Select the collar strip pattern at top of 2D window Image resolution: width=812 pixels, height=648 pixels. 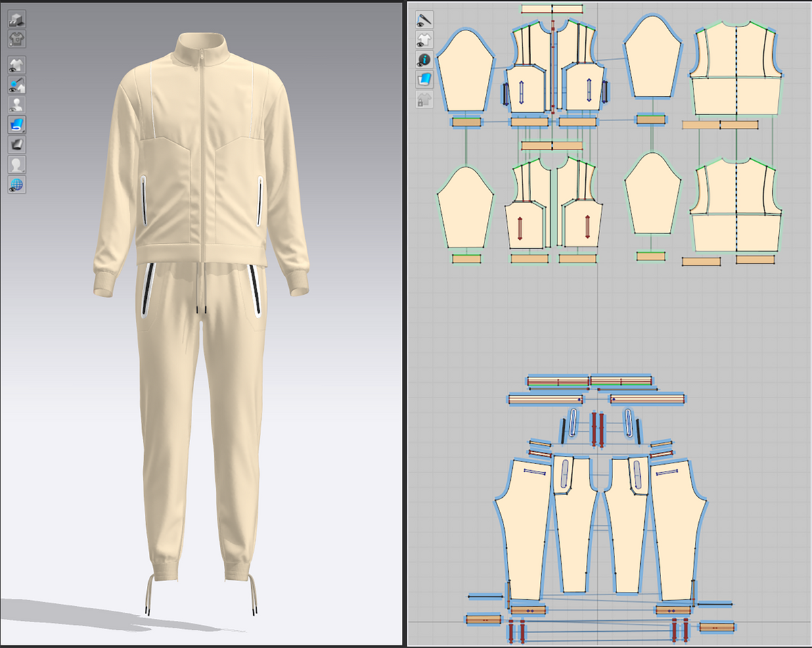tap(553, 9)
